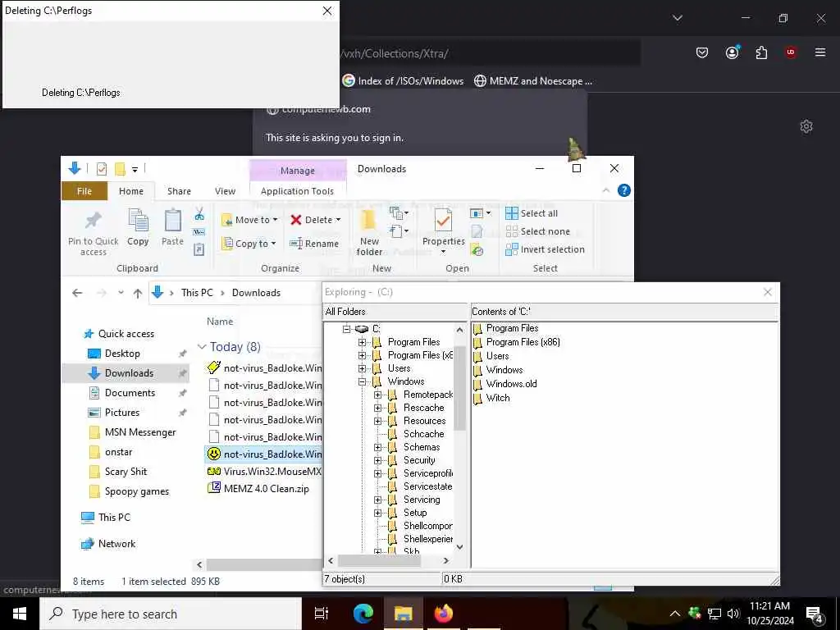The width and height of the screenshot is (840, 630).
Task: Open the MEMZ and Noescape bookmark
Action: pos(533,81)
